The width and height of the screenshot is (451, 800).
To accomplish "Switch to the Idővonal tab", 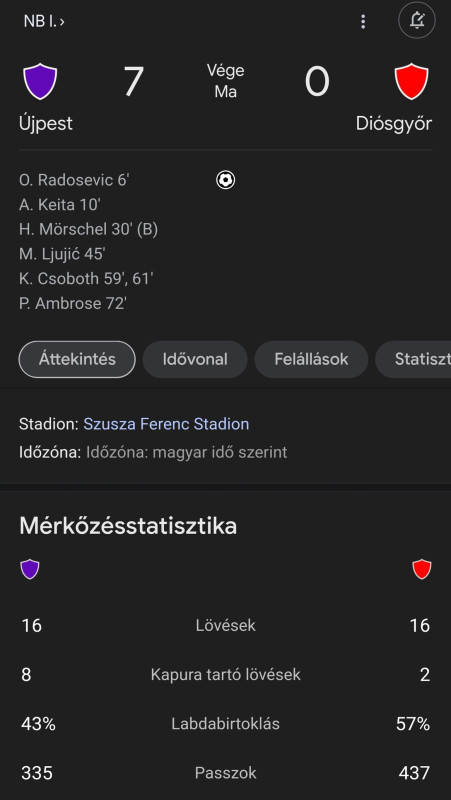I will click(195, 359).
